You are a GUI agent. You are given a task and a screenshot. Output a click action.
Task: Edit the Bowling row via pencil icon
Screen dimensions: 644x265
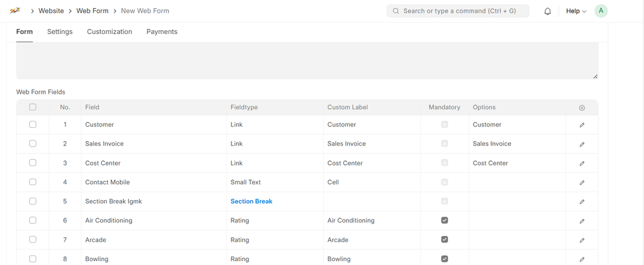582,259
